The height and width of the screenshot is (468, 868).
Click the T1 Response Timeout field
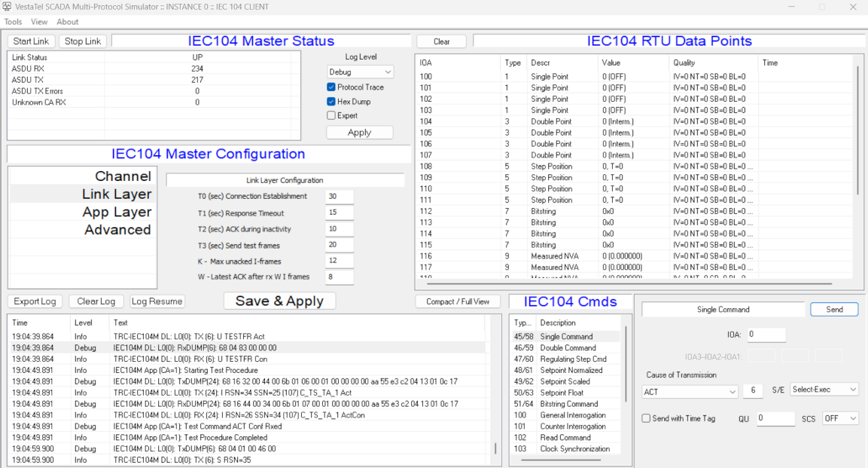click(339, 213)
